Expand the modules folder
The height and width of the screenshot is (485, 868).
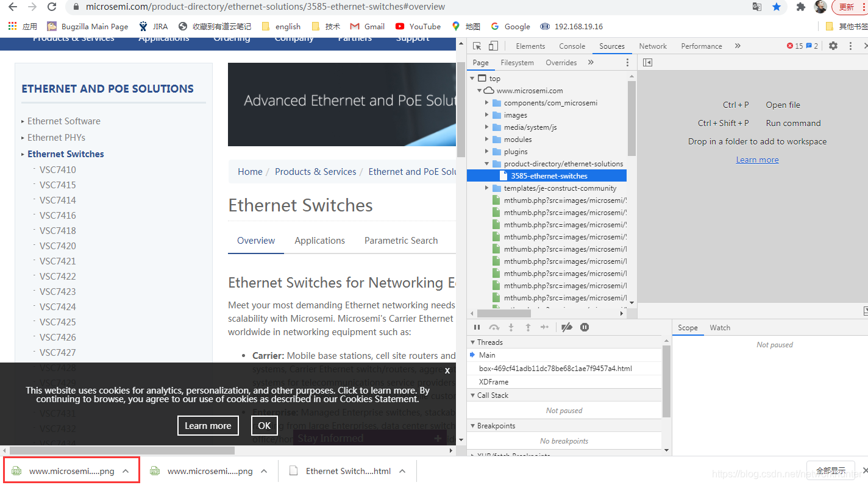[x=487, y=140]
